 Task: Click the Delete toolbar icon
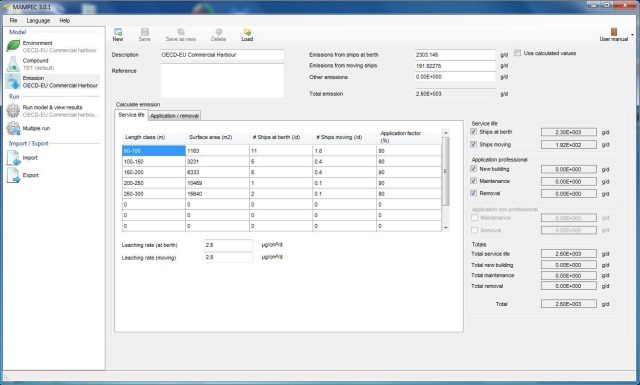219,32
